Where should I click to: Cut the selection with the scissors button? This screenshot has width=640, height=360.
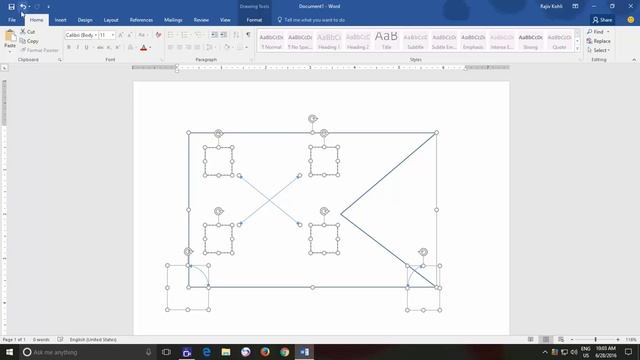coord(28,31)
